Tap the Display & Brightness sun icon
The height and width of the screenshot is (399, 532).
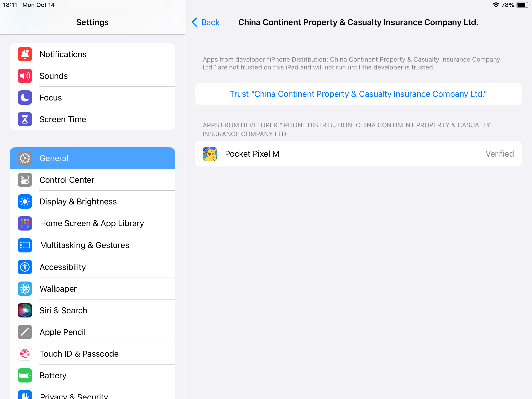[25, 201]
